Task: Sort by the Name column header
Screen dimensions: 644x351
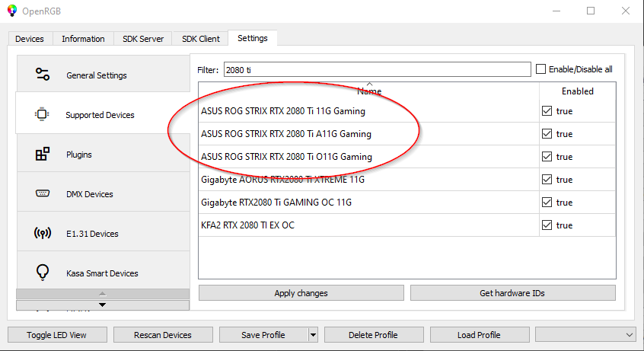Action: coord(369,91)
